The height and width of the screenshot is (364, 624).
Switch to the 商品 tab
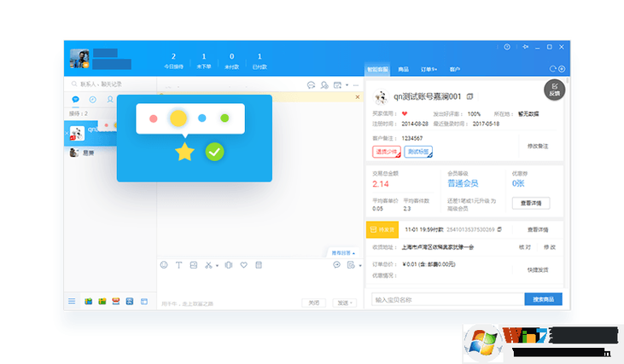[403, 69]
